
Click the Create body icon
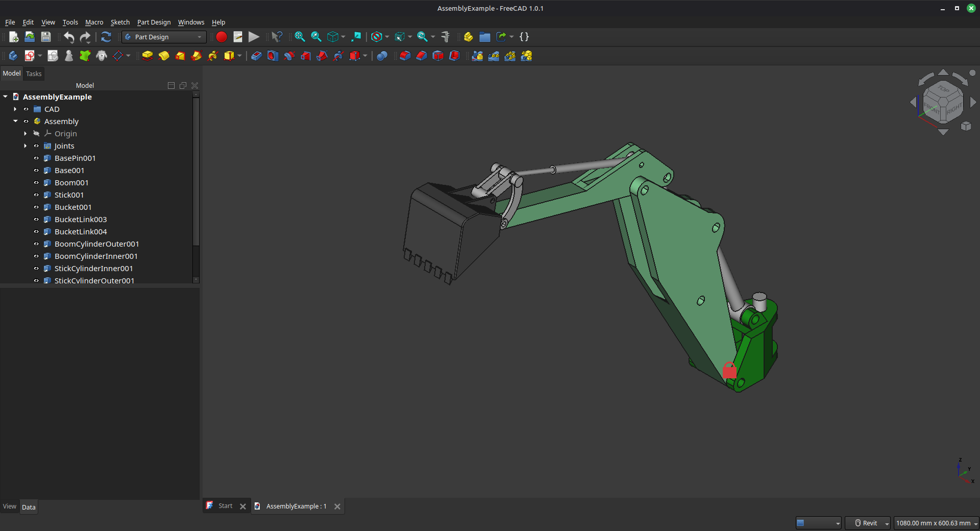(13, 56)
